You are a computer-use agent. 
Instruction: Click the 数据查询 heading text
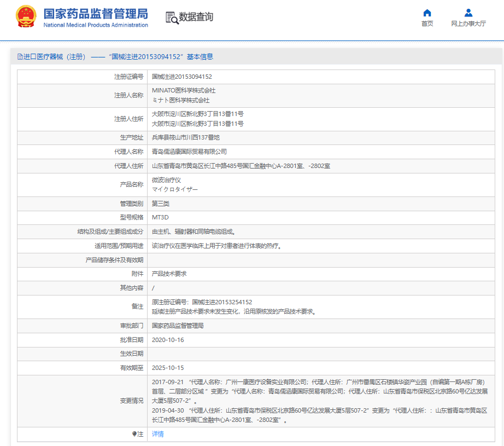pyautogui.click(x=196, y=17)
